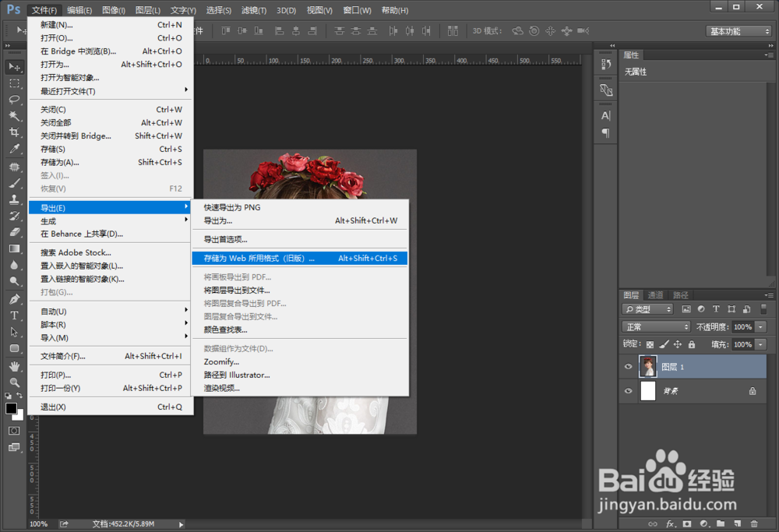Viewport: 779px width, 532px height.
Task: Choose 快速导出为 PNG
Action: pos(300,207)
